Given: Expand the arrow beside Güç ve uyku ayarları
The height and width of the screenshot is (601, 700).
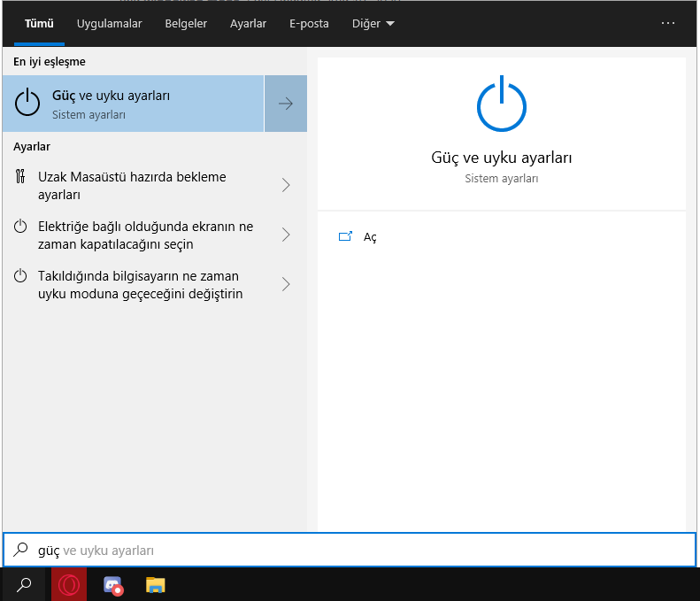Looking at the screenshot, I should (x=286, y=104).
